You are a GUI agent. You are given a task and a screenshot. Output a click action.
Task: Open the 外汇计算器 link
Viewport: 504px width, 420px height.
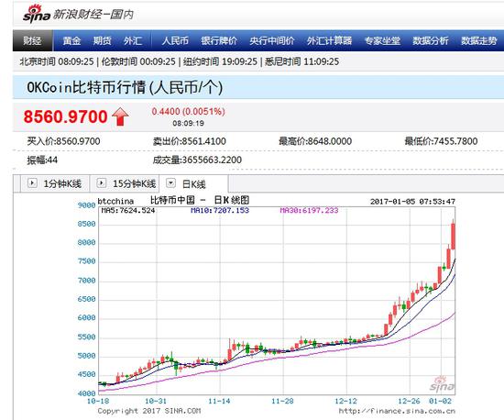coord(330,41)
